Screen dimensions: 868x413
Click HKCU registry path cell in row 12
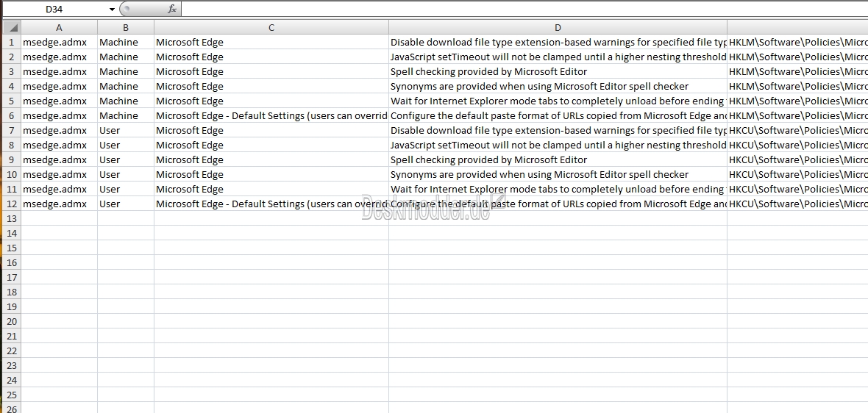point(797,204)
